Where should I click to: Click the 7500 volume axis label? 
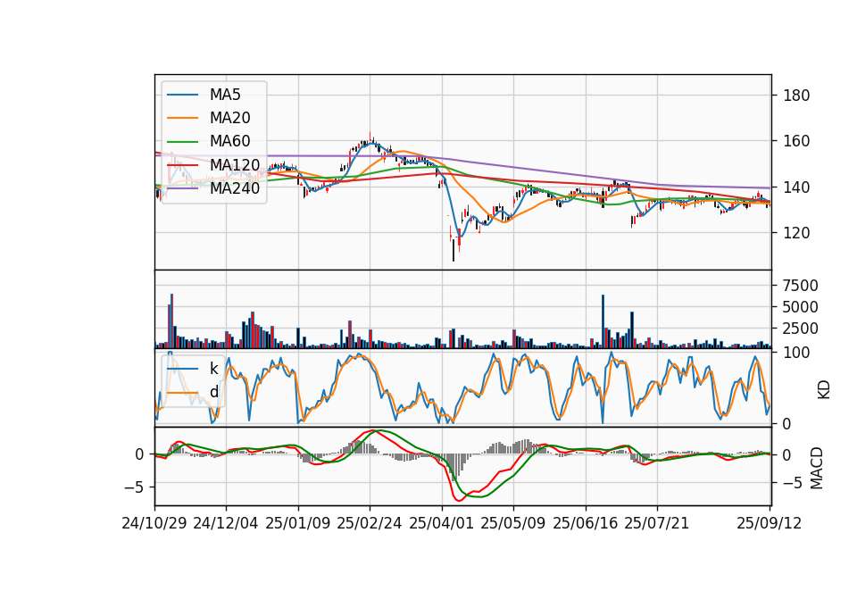801,286
